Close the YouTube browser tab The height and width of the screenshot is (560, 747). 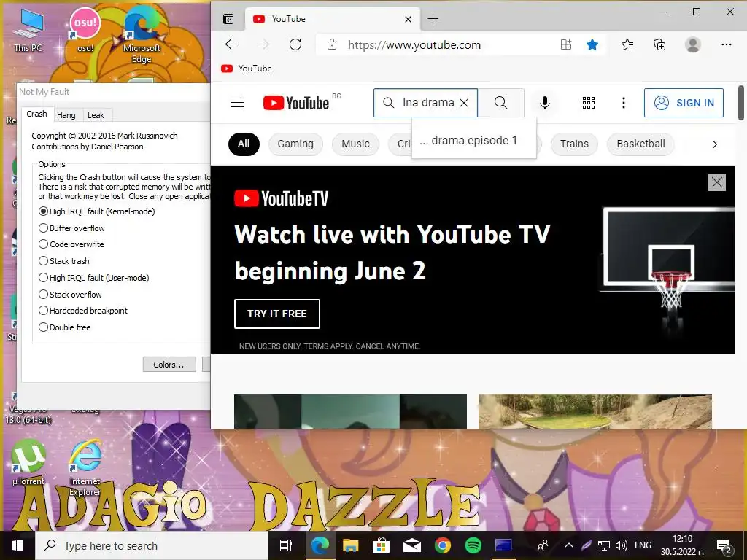tap(408, 19)
